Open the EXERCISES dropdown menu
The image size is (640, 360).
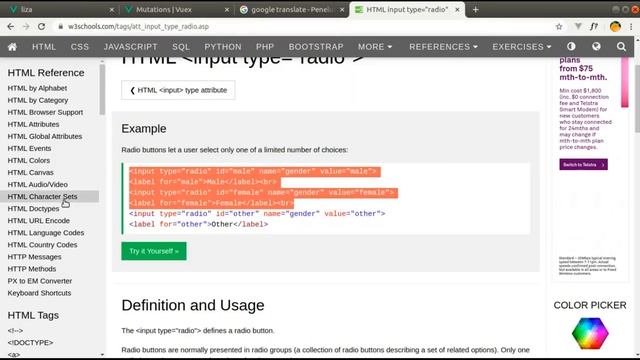click(522, 47)
